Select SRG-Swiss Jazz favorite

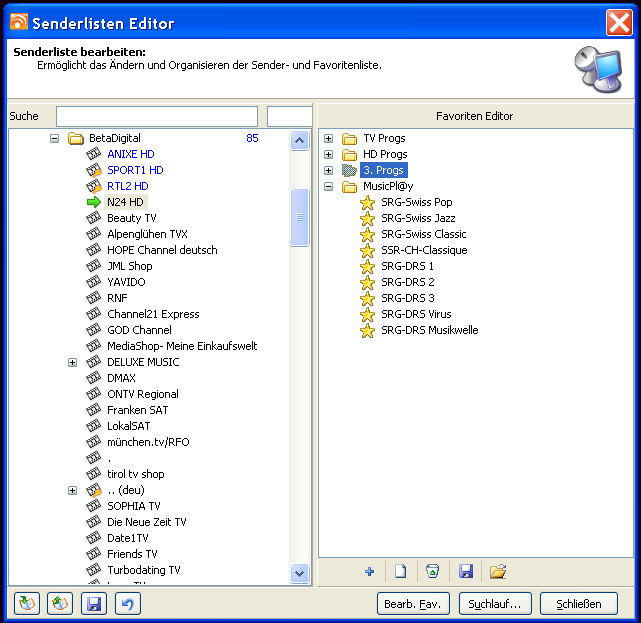418,218
